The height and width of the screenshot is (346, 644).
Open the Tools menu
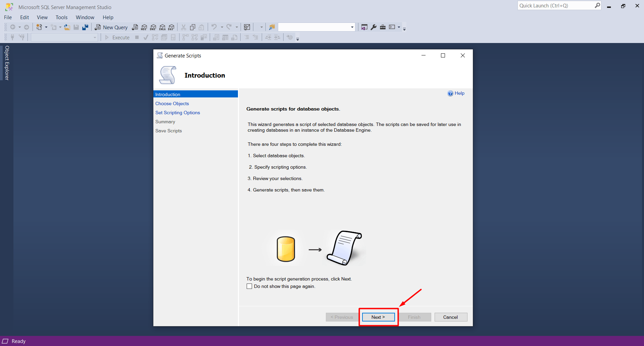tap(61, 17)
